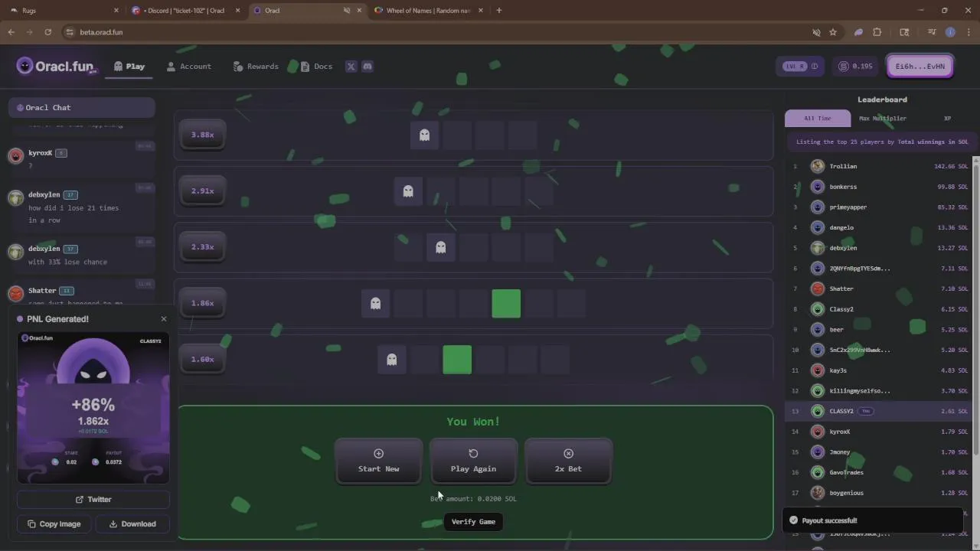Click the Verify Game button
Image resolution: width=980 pixels, height=551 pixels.
pos(473,522)
